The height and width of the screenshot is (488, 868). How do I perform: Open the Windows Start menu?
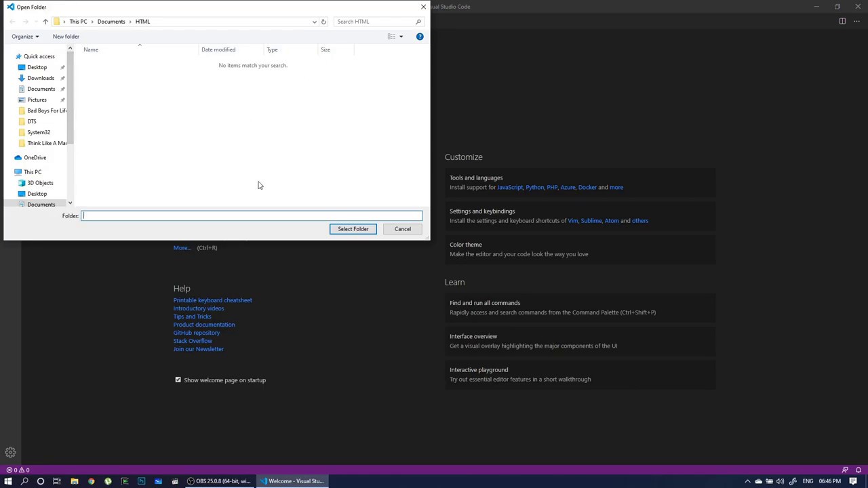(x=7, y=481)
